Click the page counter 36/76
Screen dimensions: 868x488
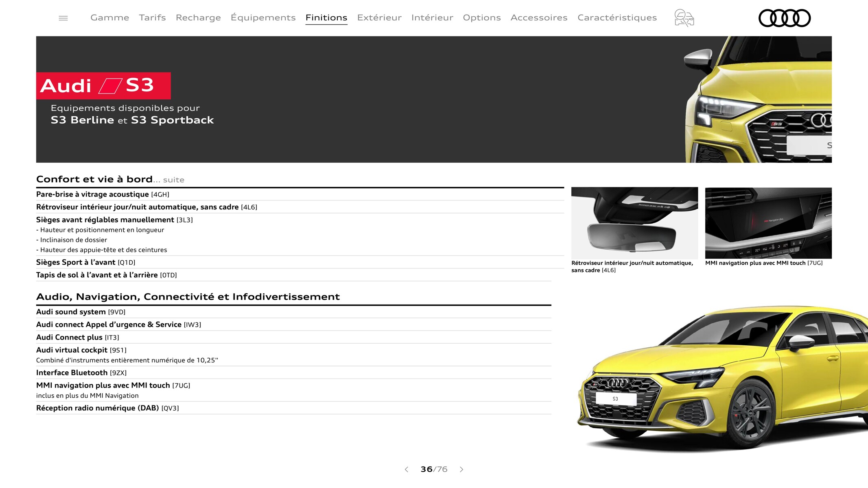(434, 469)
